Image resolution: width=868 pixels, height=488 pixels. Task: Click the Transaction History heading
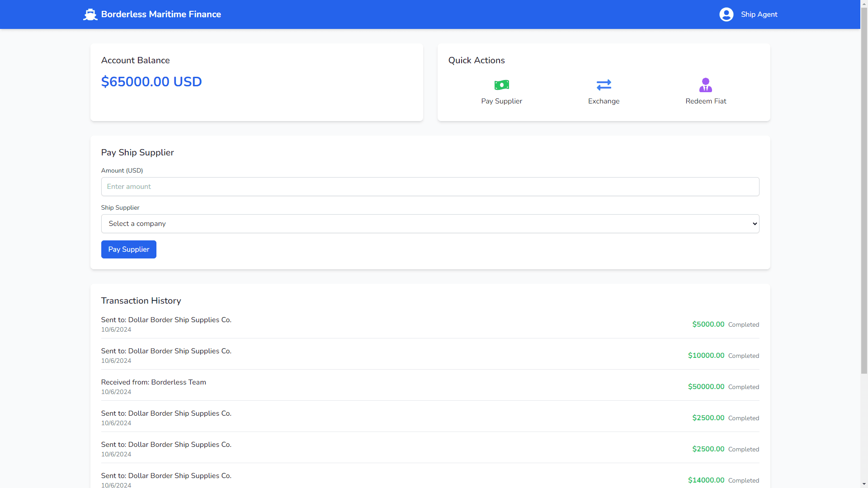pyautogui.click(x=141, y=301)
